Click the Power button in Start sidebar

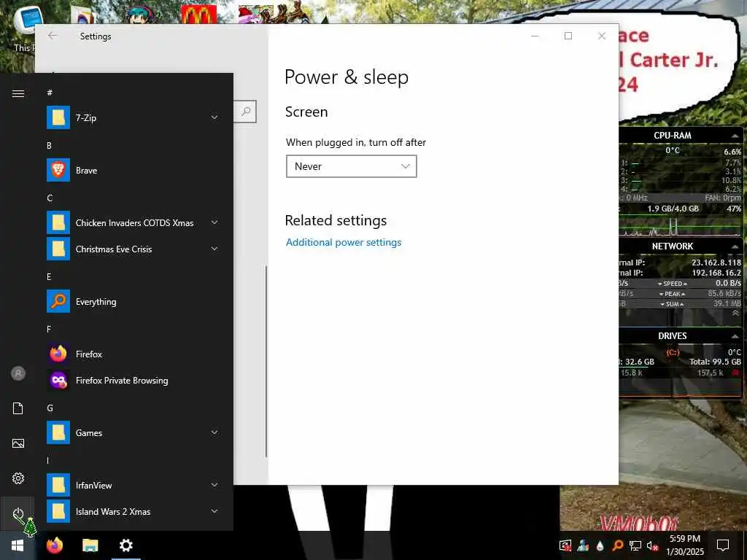pyautogui.click(x=18, y=514)
